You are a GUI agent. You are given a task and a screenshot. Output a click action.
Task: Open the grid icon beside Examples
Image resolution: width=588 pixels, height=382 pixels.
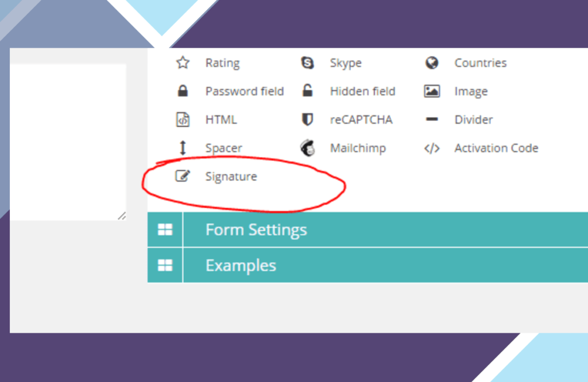coord(165,265)
